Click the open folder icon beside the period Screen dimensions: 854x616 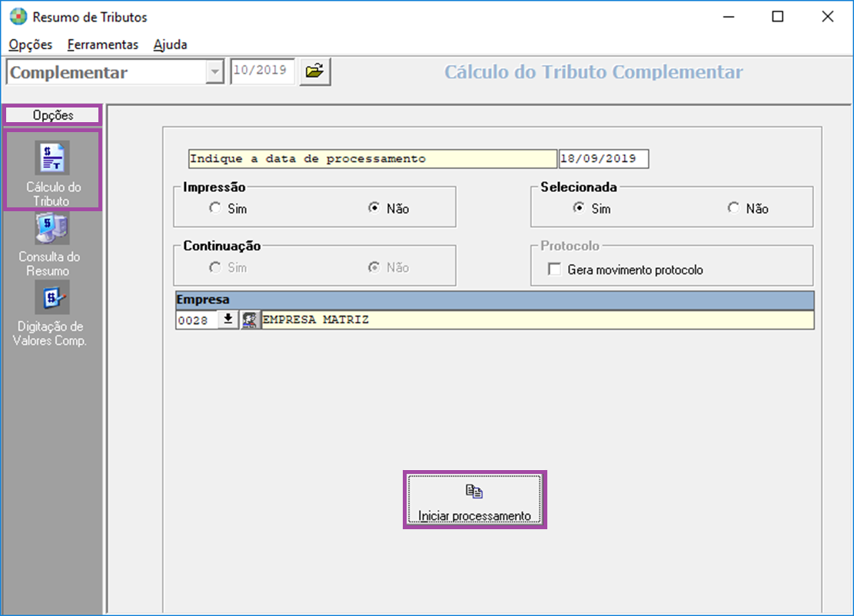tap(315, 71)
